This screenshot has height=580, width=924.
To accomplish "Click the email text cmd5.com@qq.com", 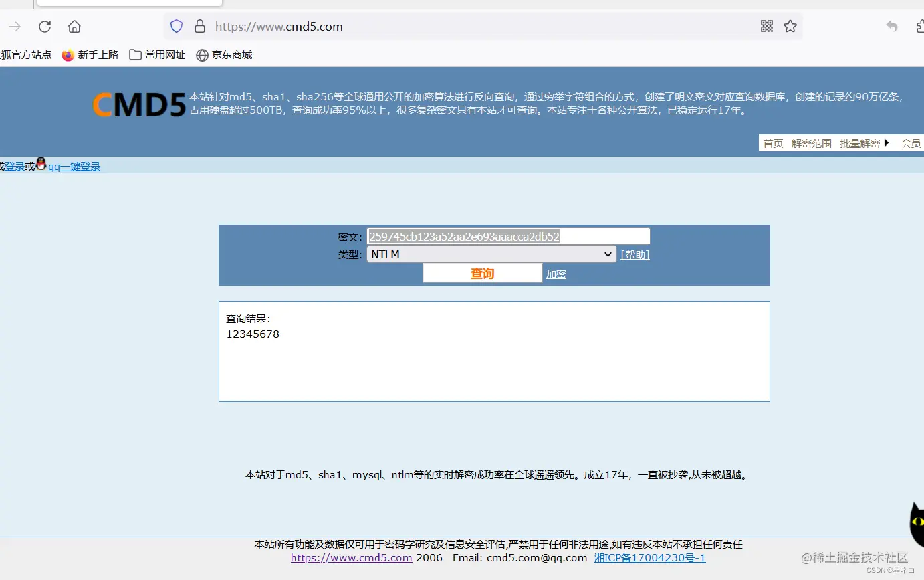I will click(537, 558).
